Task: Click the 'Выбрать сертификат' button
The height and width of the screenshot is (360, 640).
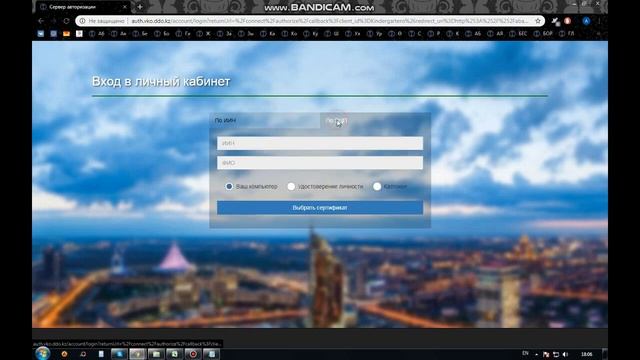Action: (320, 208)
